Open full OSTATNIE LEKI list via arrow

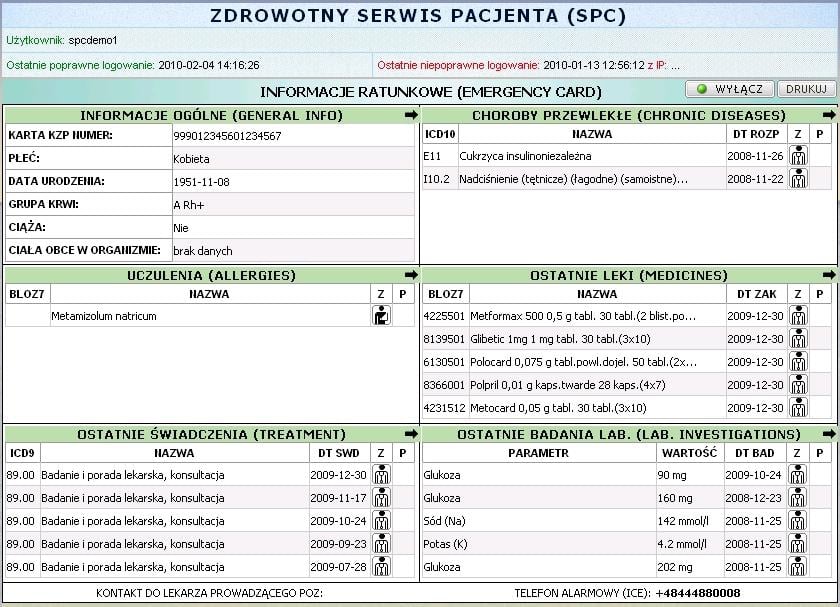[829, 275]
